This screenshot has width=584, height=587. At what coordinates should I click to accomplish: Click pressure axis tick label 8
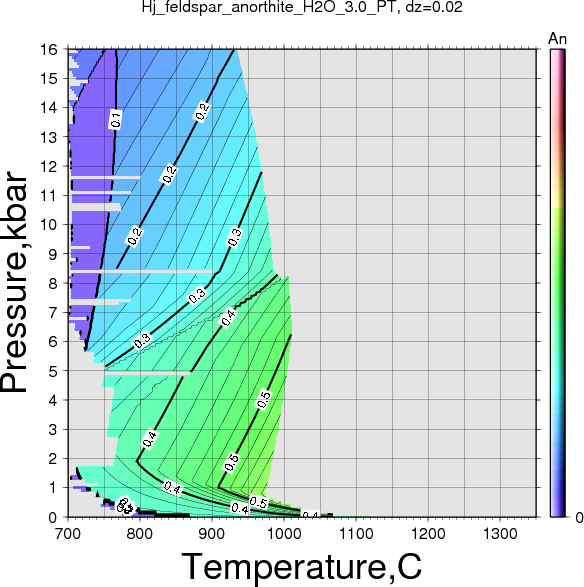click(x=54, y=283)
